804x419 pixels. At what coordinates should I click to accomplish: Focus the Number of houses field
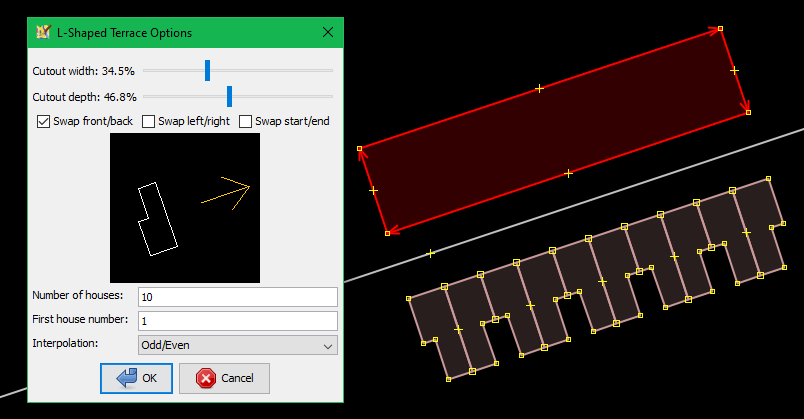click(237, 297)
